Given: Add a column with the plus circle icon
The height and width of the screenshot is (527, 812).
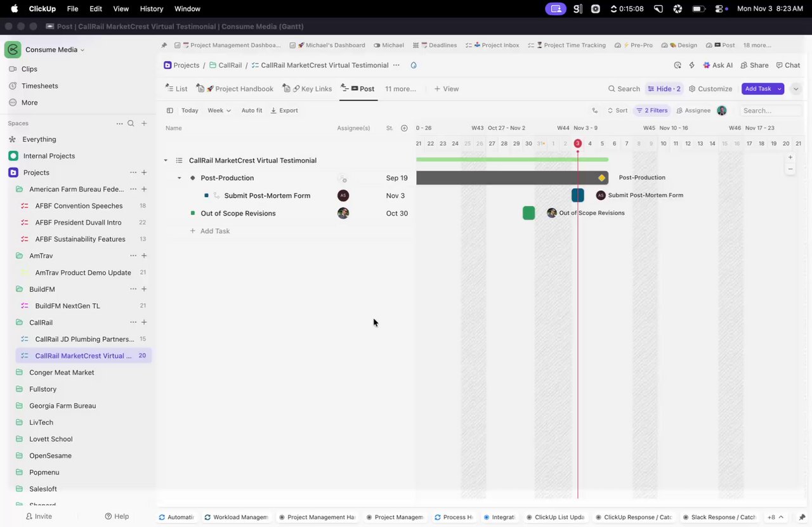Looking at the screenshot, I should pos(404,128).
